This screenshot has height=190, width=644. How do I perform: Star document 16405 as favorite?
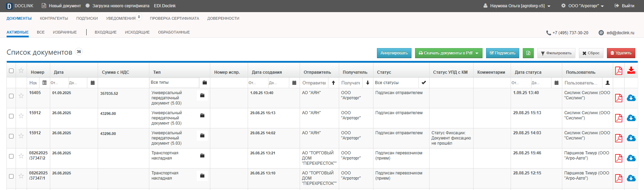tap(21, 96)
